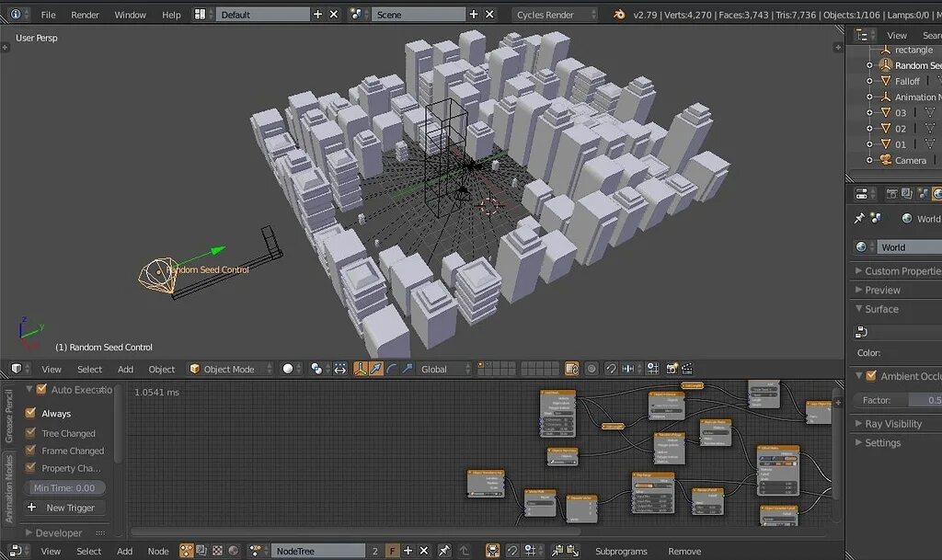Toggle the Auto Execution checkbox
This screenshot has height=560, width=942.
point(41,389)
